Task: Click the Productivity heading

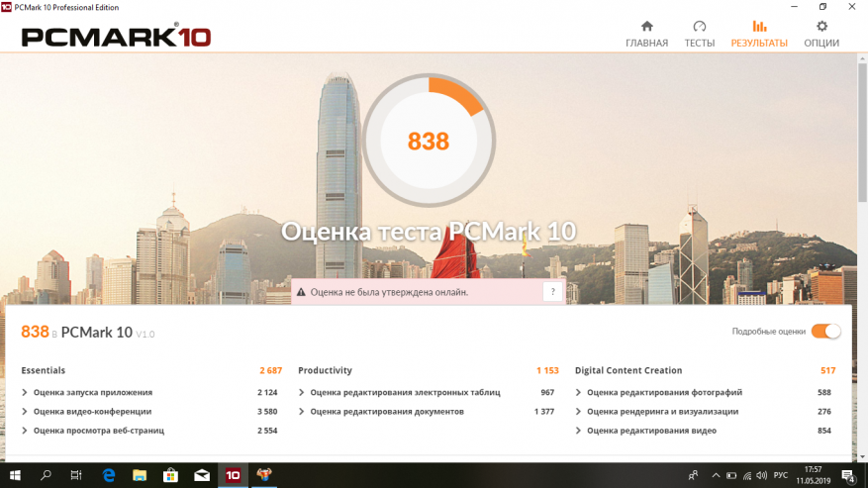Action: point(325,370)
